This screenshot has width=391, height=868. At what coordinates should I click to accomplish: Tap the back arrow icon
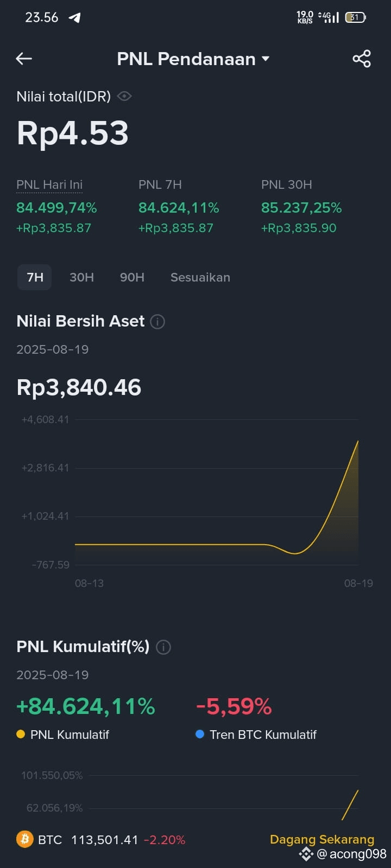click(x=24, y=59)
